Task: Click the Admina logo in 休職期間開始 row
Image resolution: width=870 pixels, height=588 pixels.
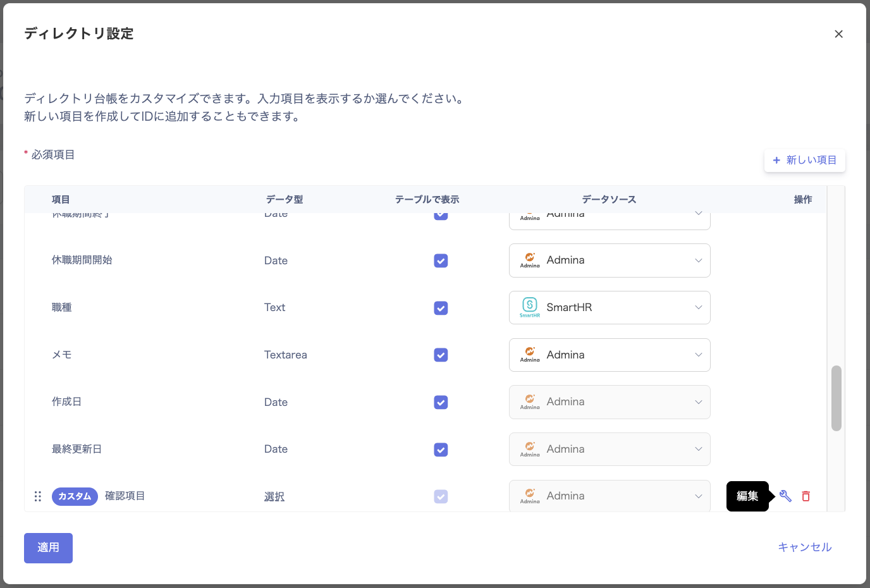Action: pyautogui.click(x=530, y=260)
